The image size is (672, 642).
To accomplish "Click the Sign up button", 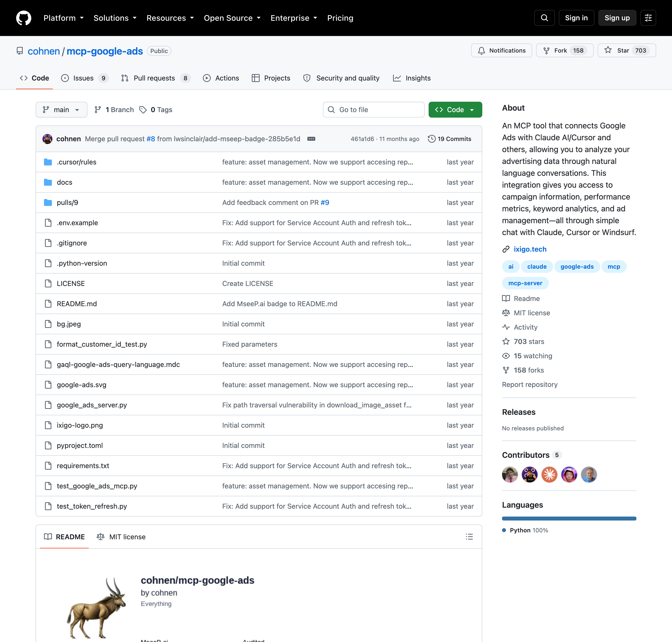I will pos(617,18).
